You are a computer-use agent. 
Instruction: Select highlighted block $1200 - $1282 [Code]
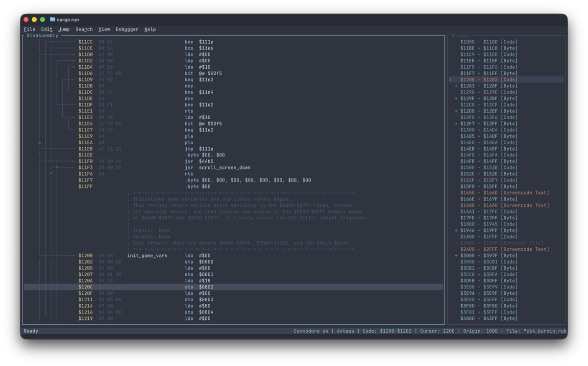click(506, 79)
